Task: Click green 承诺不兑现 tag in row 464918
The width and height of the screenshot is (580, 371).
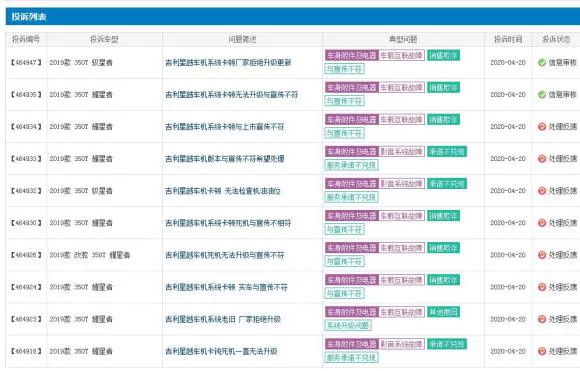Action: point(447,344)
